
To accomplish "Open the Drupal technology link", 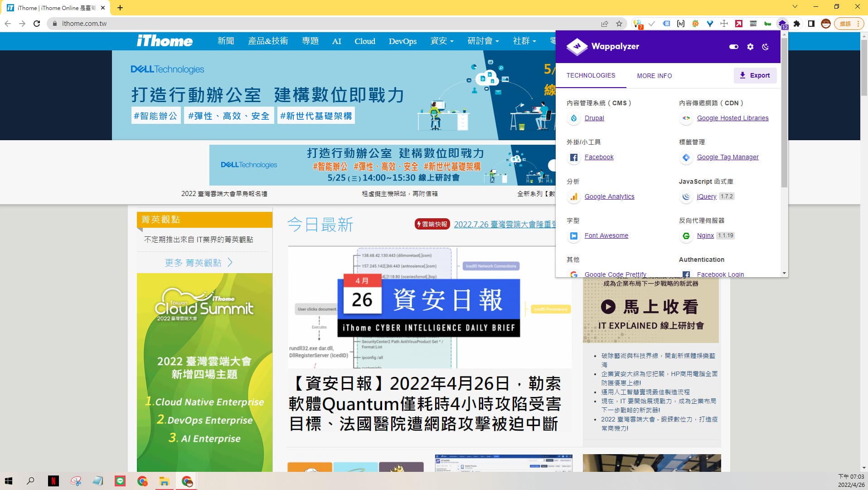I will [594, 118].
